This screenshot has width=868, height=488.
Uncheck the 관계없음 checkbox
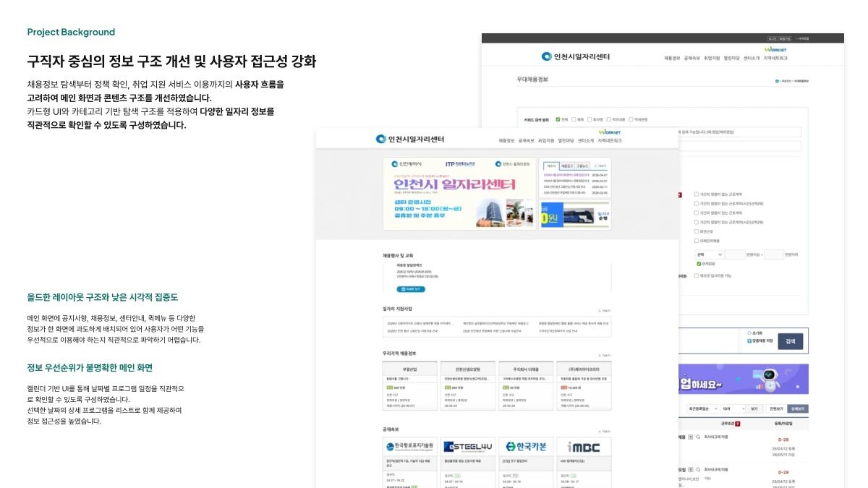coord(699,264)
